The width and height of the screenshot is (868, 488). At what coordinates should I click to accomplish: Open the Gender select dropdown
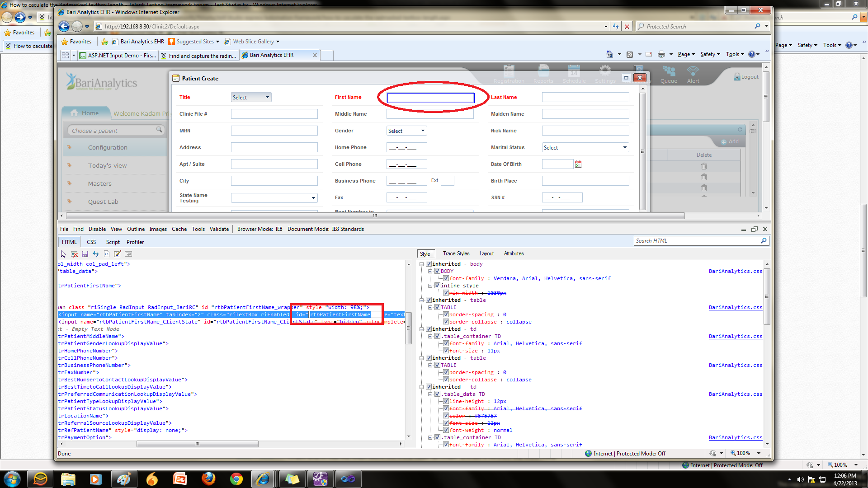(406, 131)
